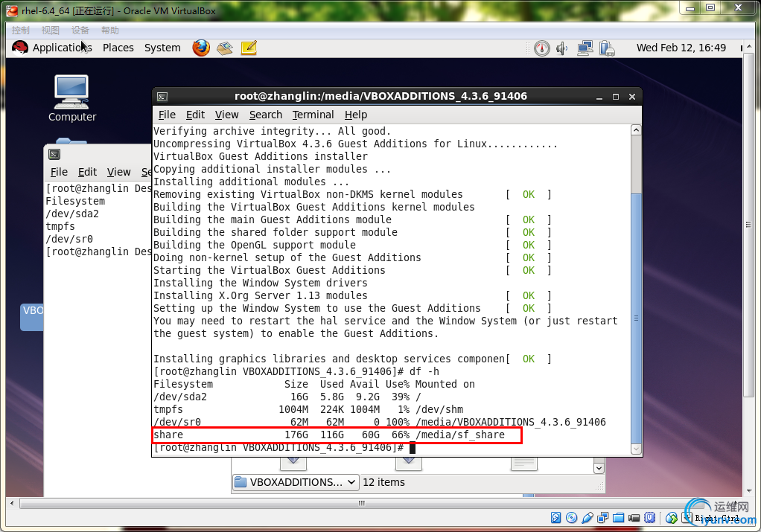
Task: Click the VBO desktop volume icon
Action: [31, 317]
